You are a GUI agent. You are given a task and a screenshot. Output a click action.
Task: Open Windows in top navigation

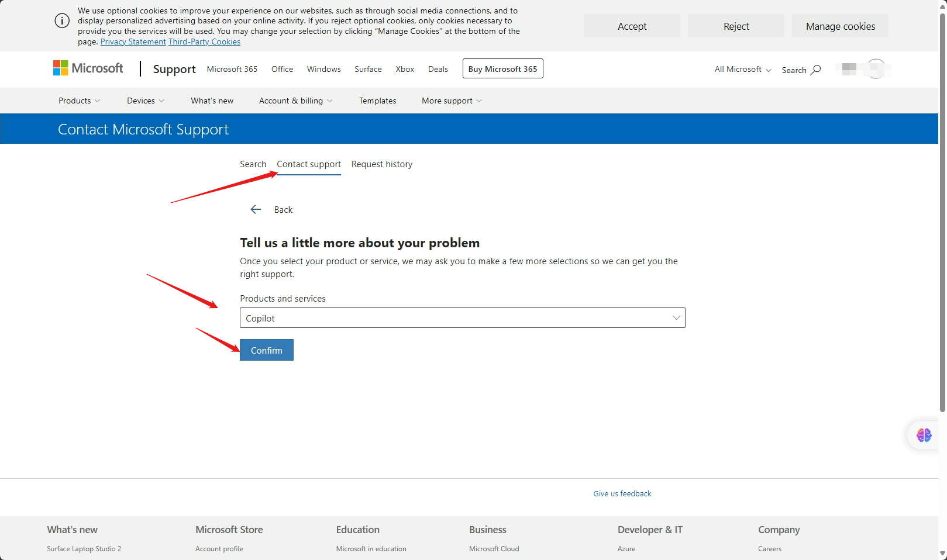coord(324,69)
